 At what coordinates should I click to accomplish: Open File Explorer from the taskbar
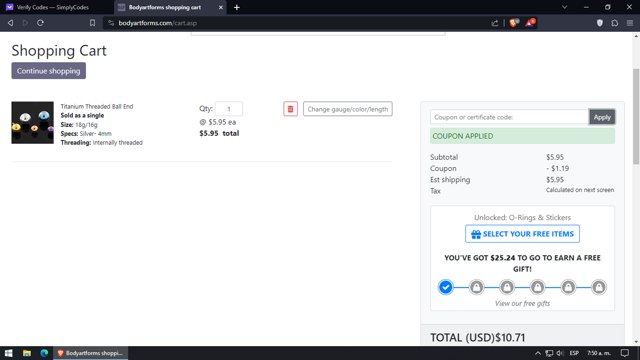(x=27, y=353)
